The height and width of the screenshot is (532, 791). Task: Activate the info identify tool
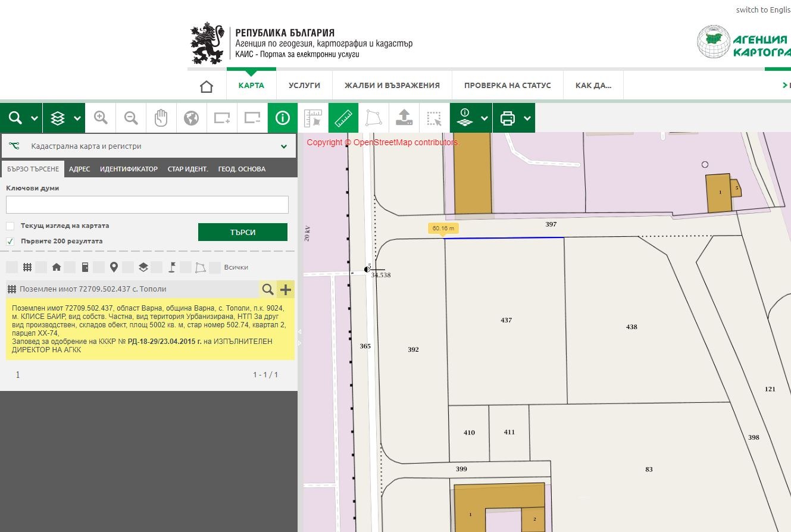coord(283,118)
